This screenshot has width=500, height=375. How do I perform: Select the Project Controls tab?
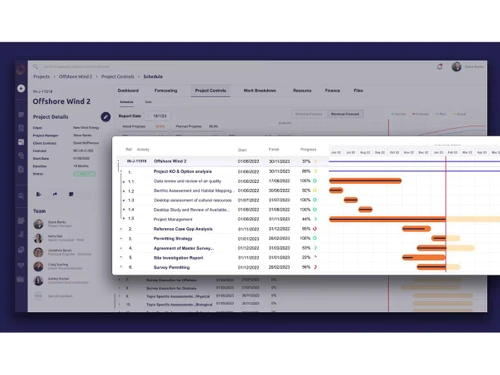(x=210, y=91)
